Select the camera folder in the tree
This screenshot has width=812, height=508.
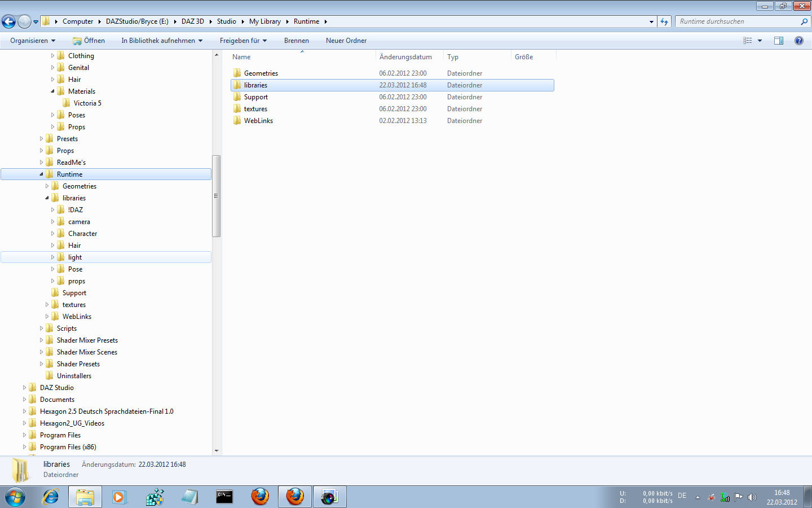79,222
